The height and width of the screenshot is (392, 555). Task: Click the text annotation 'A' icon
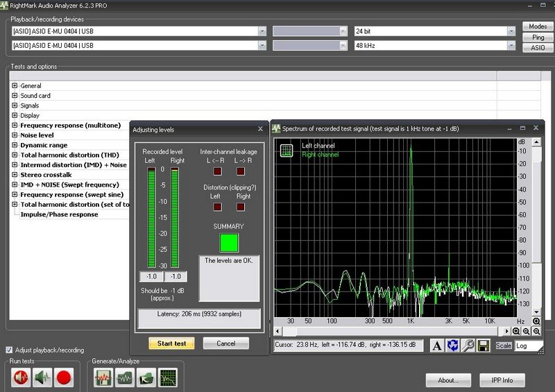[437, 345]
